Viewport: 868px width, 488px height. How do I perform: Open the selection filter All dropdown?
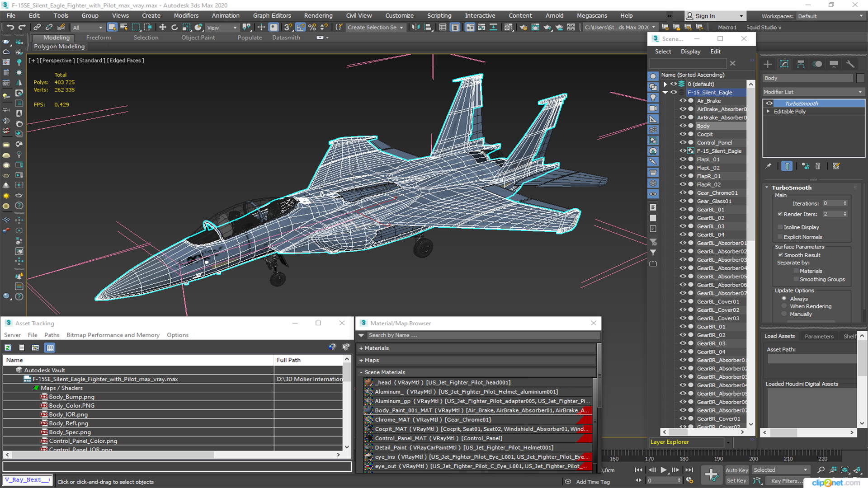click(88, 28)
